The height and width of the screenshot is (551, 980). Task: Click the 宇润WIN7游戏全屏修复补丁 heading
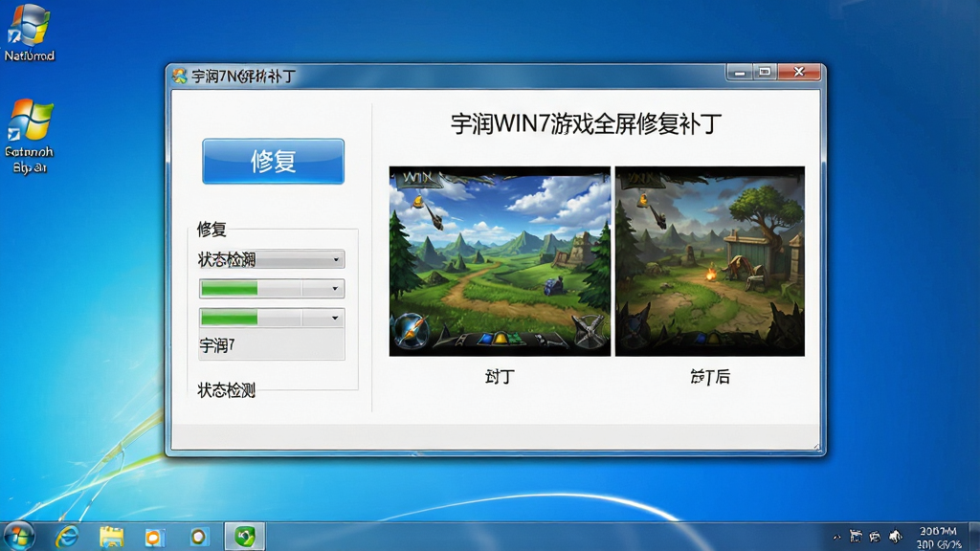[x=587, y=123]
